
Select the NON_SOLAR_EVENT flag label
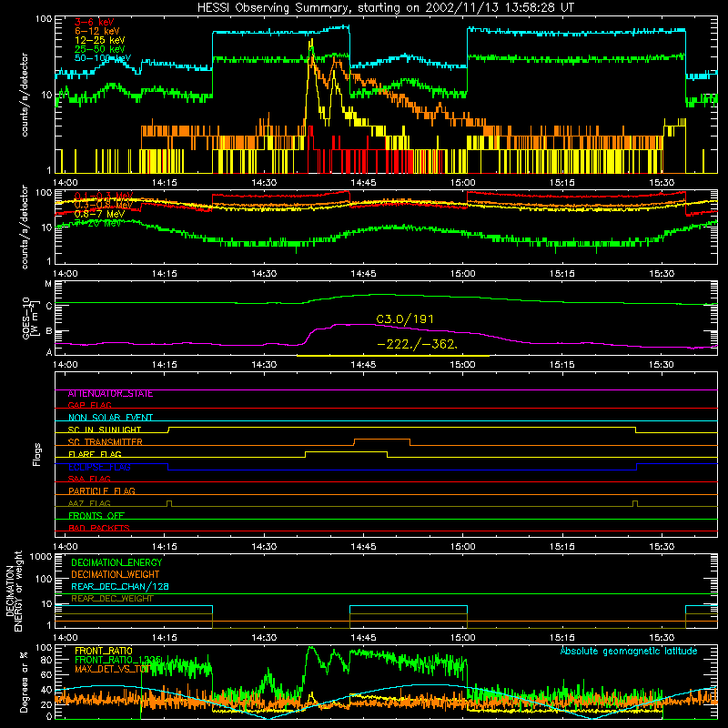[110, 418]
